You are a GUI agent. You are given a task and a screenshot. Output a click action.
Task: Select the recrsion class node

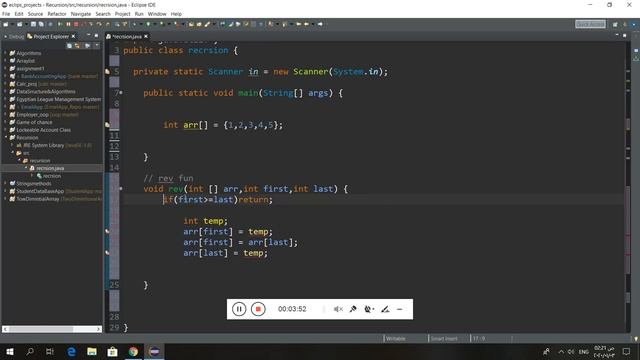(52, 176)
